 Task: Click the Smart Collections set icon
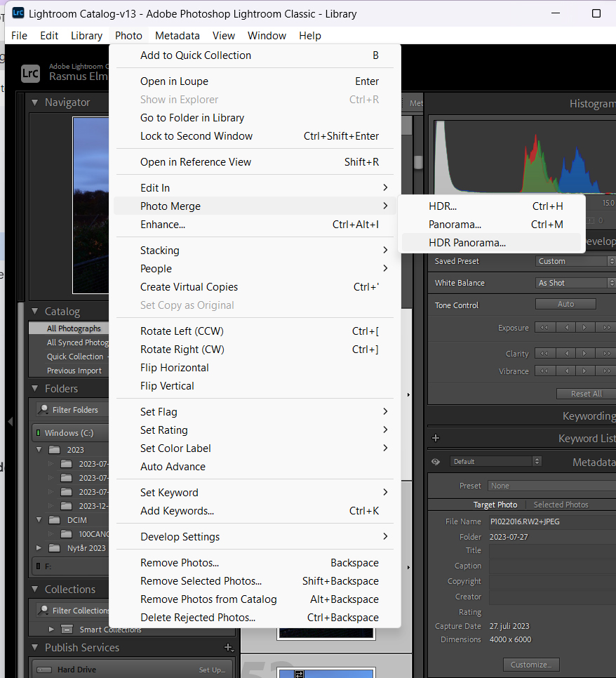click(x=67, y=630)
